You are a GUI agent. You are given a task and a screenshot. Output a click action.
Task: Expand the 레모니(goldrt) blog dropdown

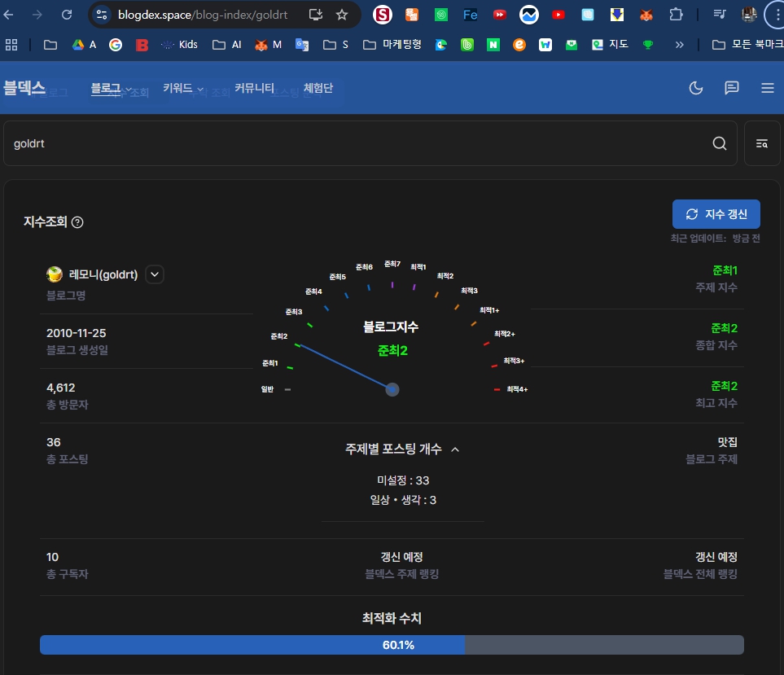click(155, 274)
